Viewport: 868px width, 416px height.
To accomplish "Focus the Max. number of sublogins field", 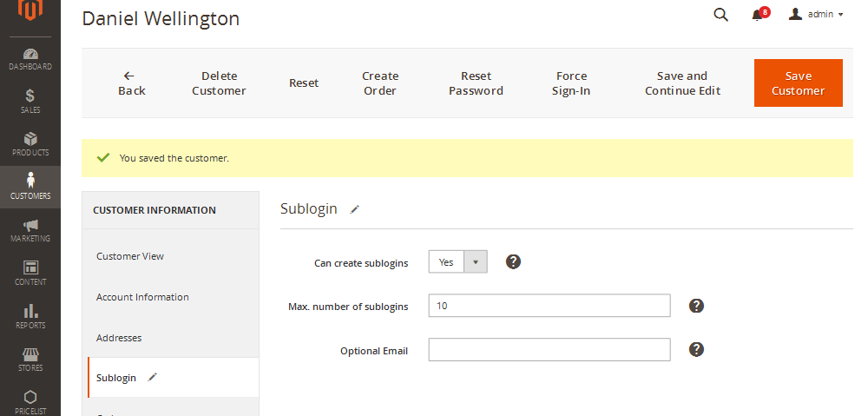I will click(x=549, y=305).
